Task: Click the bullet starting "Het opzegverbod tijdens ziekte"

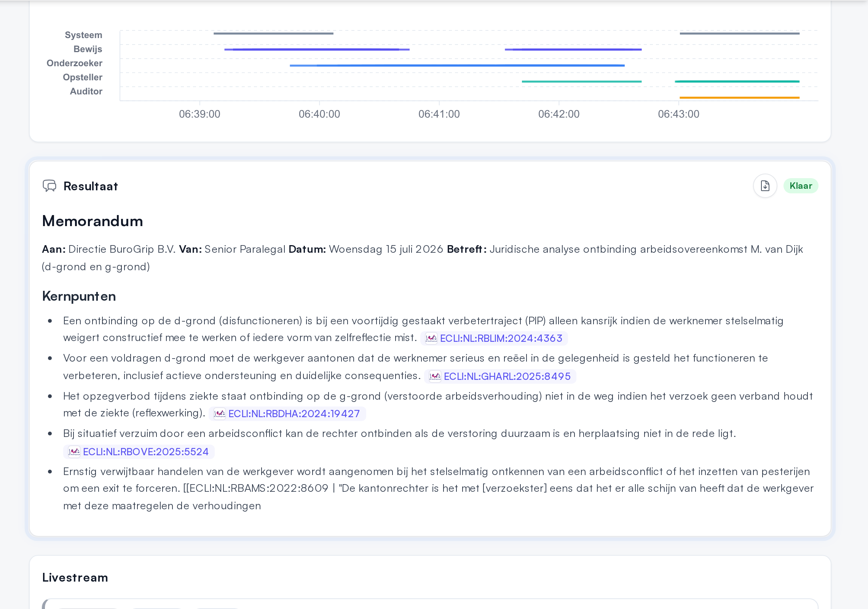Action: click(438, 405)
